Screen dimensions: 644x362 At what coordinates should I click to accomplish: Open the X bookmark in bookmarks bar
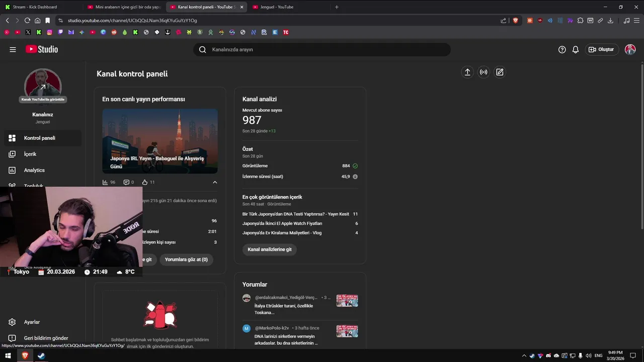click(x=28, y=32)
